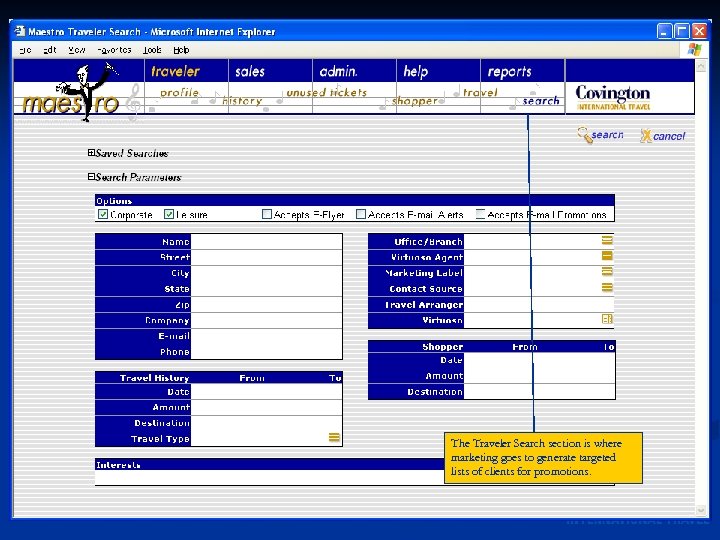Click the Windows flag logo in menu bar
This screenshot has height=540, width=720.
point(694,50)
